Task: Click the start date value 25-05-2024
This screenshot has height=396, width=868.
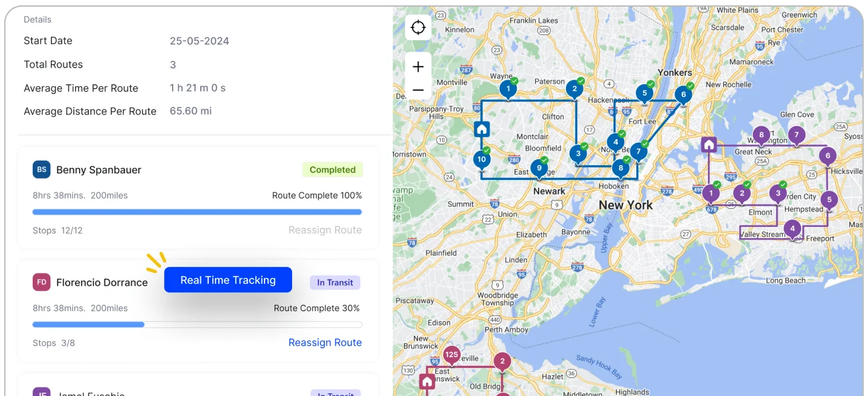Action: click(x=200, y=41)
